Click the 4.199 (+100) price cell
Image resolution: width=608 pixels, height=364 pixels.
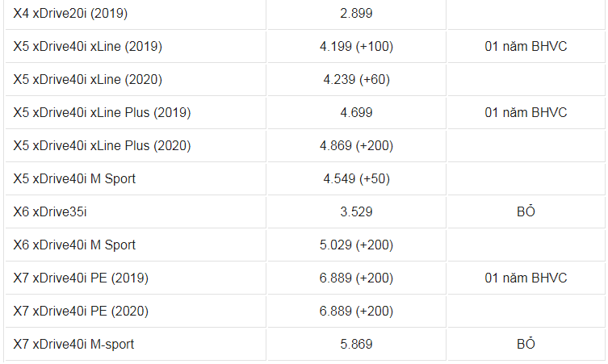point(356,47)
